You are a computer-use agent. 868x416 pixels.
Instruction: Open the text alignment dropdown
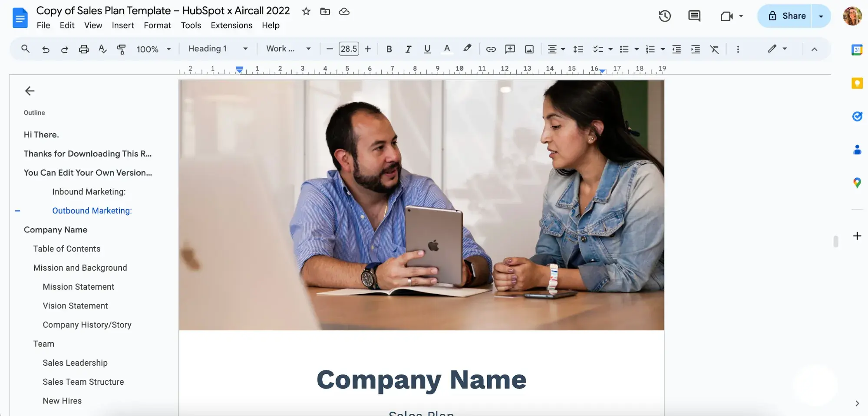[x=556, y=49]
